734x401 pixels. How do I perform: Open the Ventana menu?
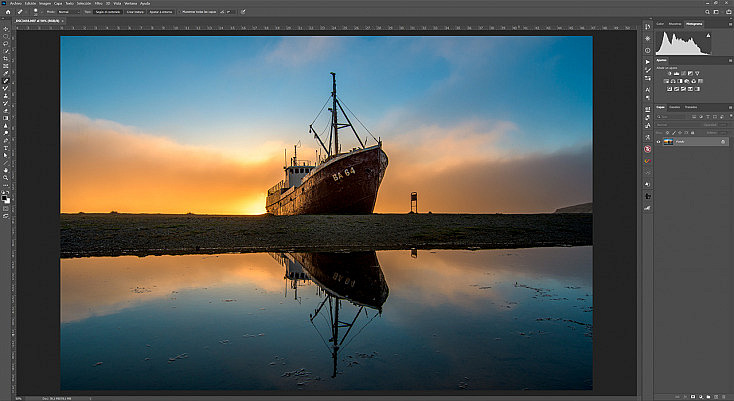(x=131, y=3)
